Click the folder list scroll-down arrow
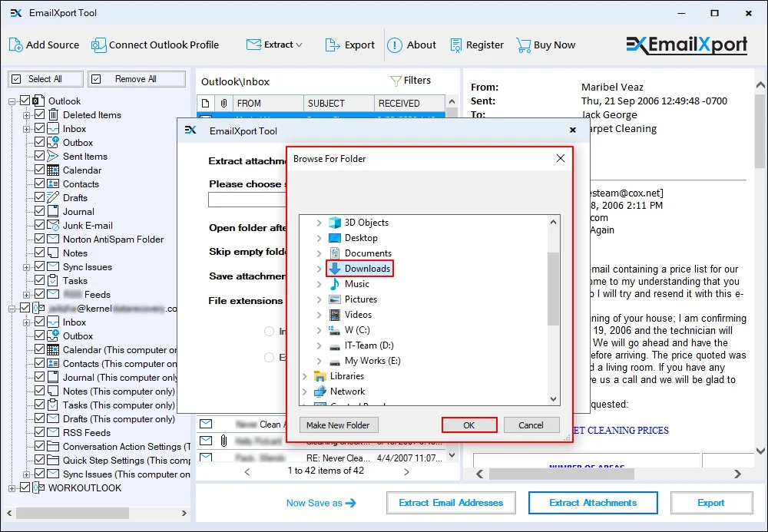768x532 pixels. point(553,398)
